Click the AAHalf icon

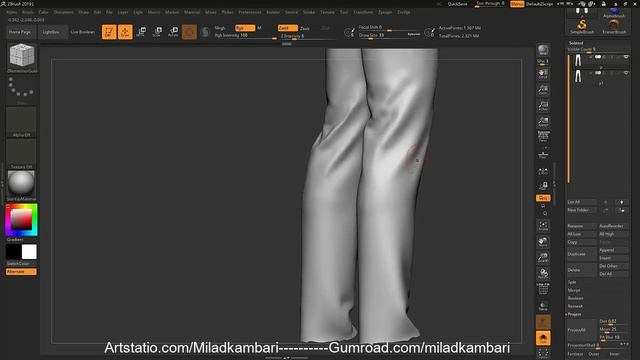coord(543,122)
